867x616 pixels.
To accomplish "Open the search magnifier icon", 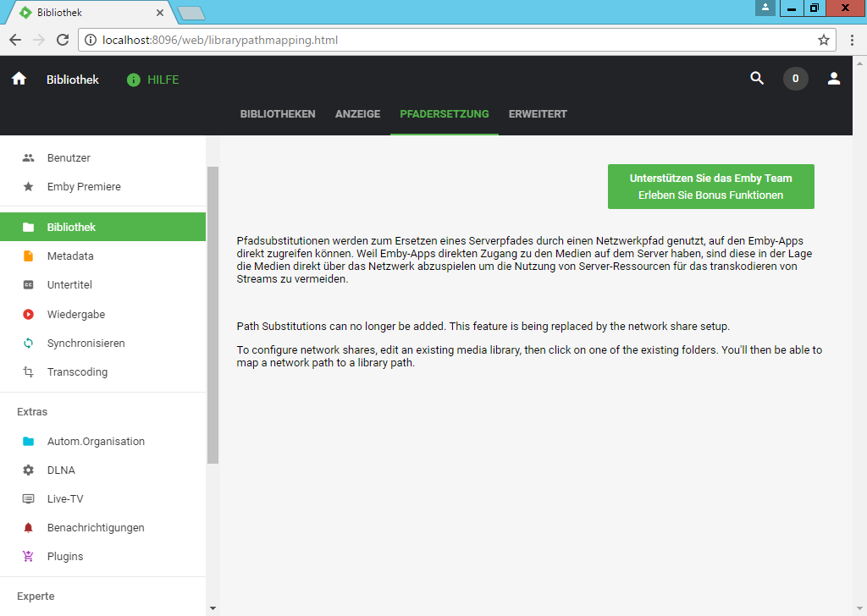I will click(x=757, y=79).
